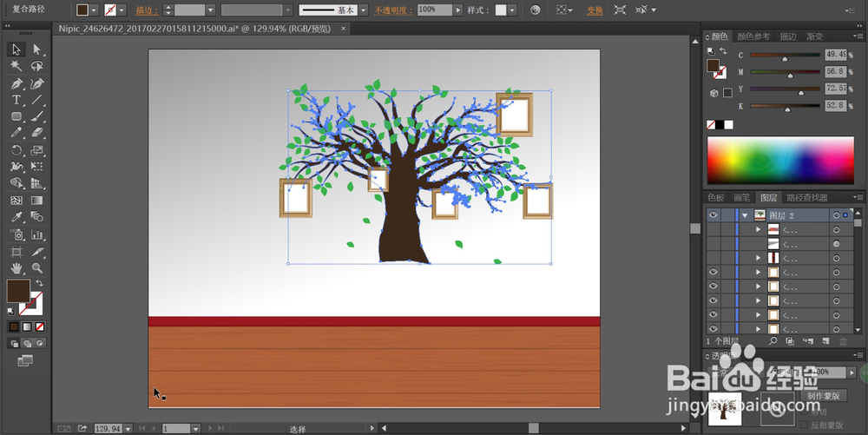868x435 pixels.
Task: Apply solid Color mode button in toolbox
Action: click(x=14, y=327)
